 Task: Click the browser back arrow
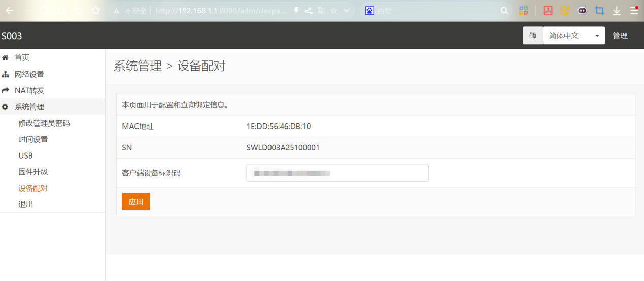click(10, 10)
